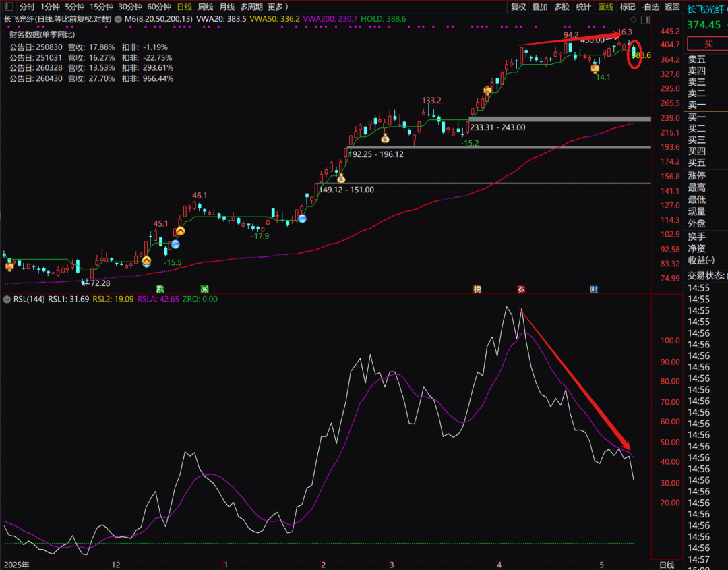Click the red 涨 event marker on the timeline
Screen dimensions: 728x570
[521, 289]
